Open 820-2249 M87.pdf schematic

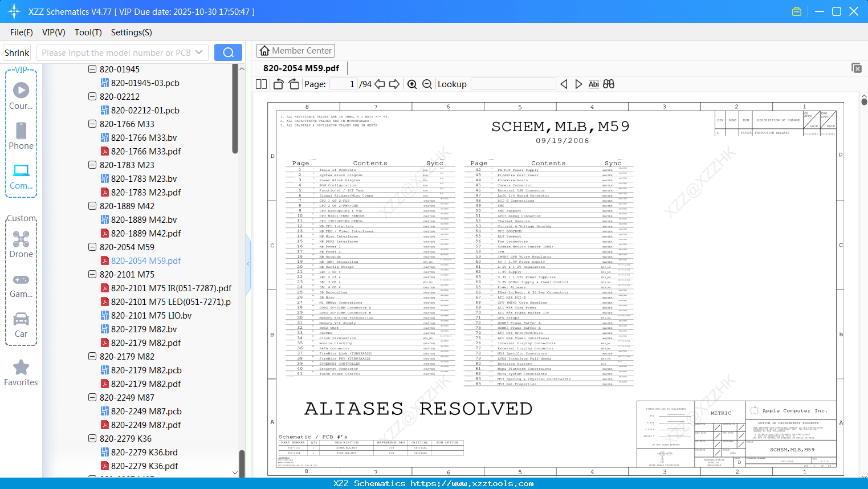coord(140,425)
